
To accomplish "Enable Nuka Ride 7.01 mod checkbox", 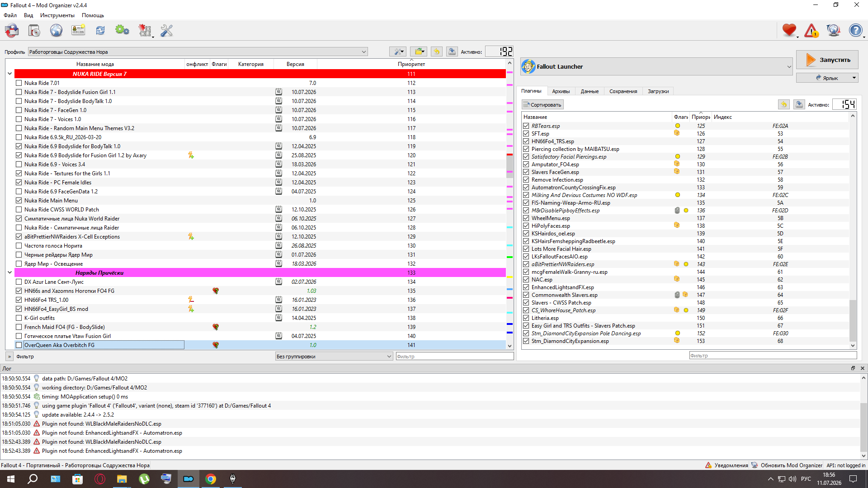I will pos(19,83).
